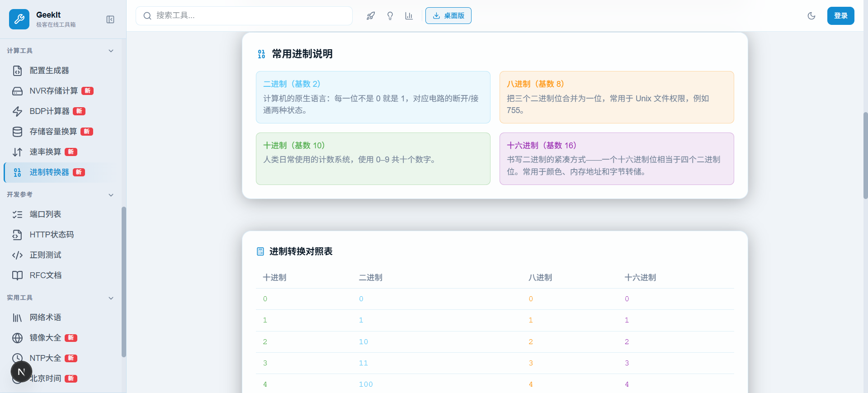Open 配置生成器 in the sidebar
This screenshot has width=868, height=393.
point(61,71)
